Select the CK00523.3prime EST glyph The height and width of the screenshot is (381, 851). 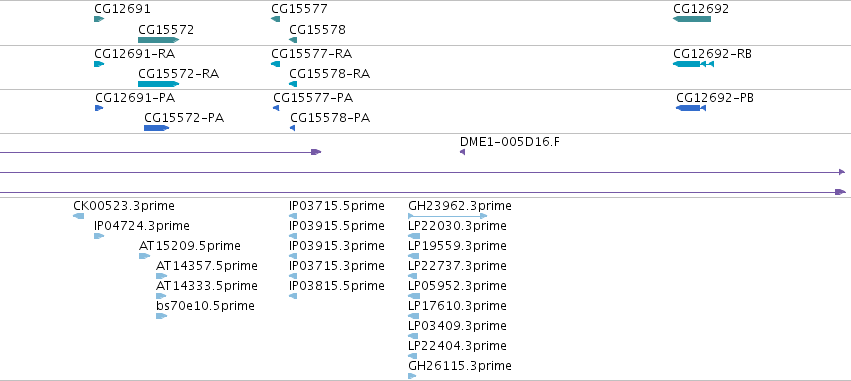(x=79, y=216)
